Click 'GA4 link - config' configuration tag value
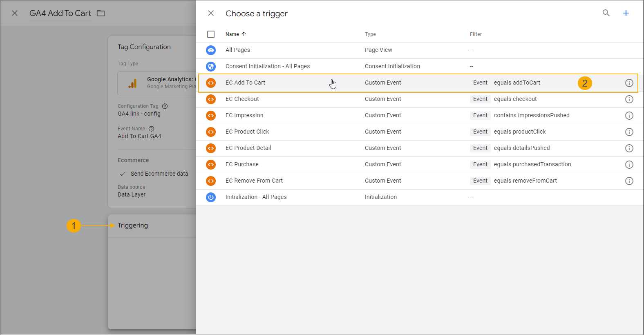 (139, 114)
